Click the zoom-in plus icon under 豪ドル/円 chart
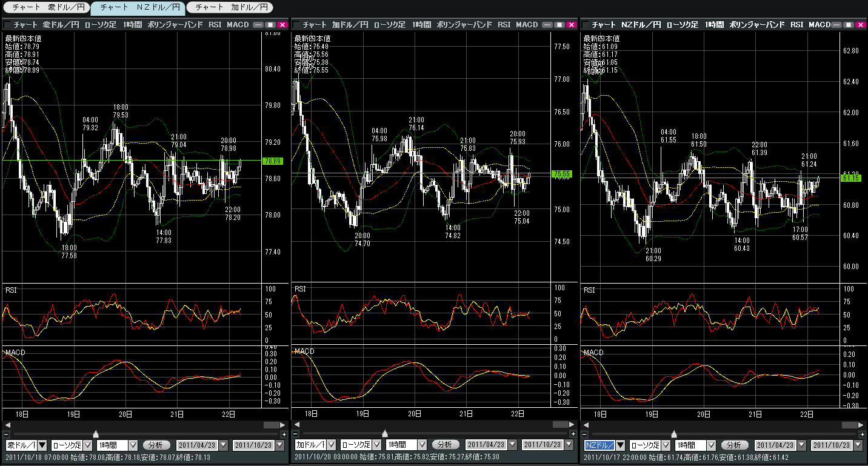Viewport: 868px width, 466px height. [x=284, y=434]
